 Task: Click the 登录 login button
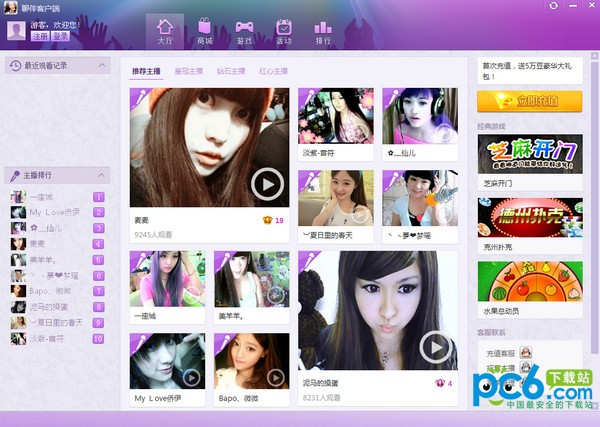(60, 36)
